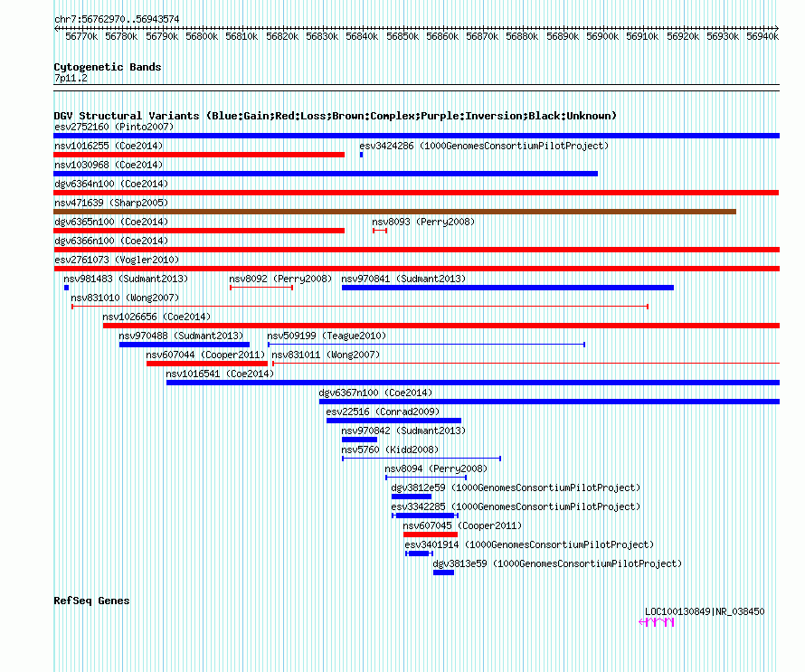Open nsv970488 (Sudmant2013) label
805x672 pixels.
click(181, 336)
